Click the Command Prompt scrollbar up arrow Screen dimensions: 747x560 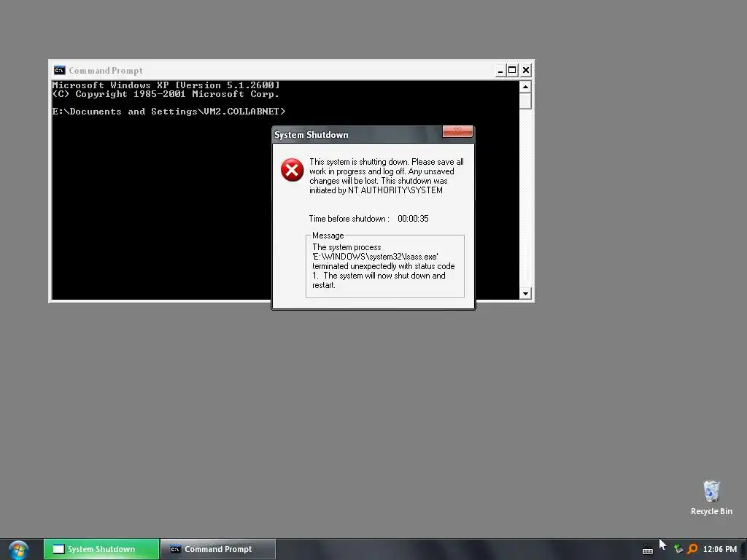point(525,87)
